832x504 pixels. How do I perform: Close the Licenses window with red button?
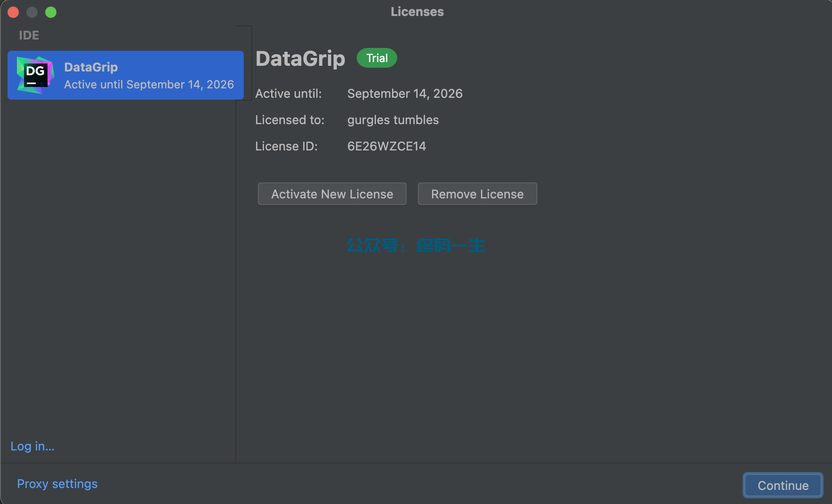click(13, 12)
